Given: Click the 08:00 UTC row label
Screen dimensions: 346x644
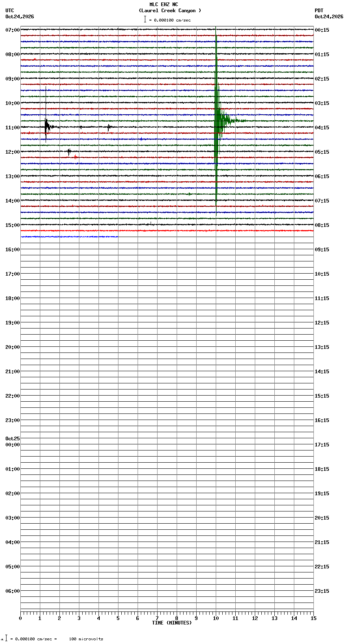Looking at the screenshot, I should 13,54.
